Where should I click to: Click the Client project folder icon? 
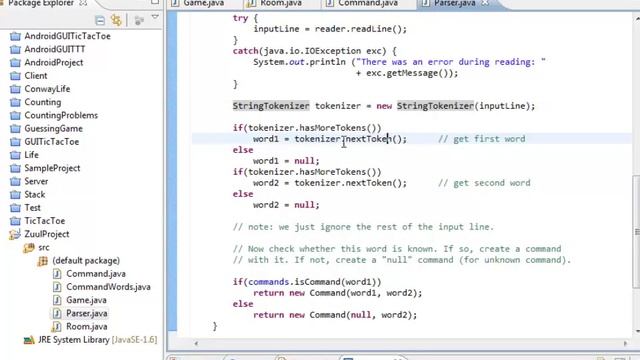15,76
